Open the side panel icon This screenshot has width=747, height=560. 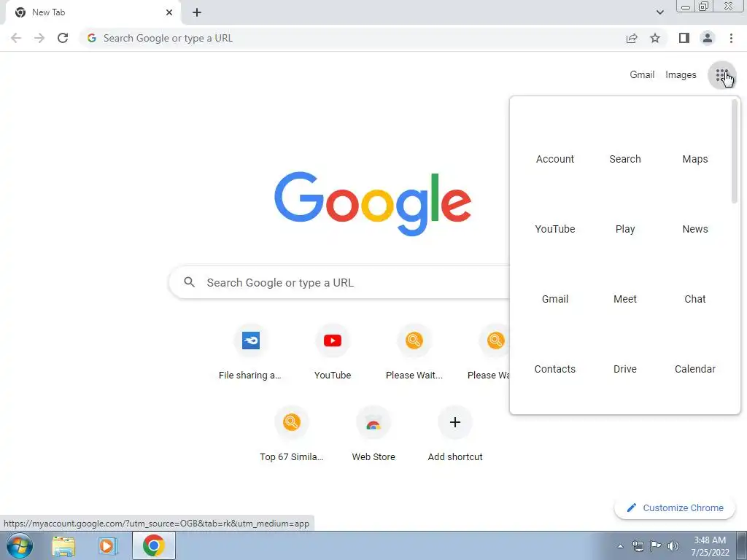684,38
